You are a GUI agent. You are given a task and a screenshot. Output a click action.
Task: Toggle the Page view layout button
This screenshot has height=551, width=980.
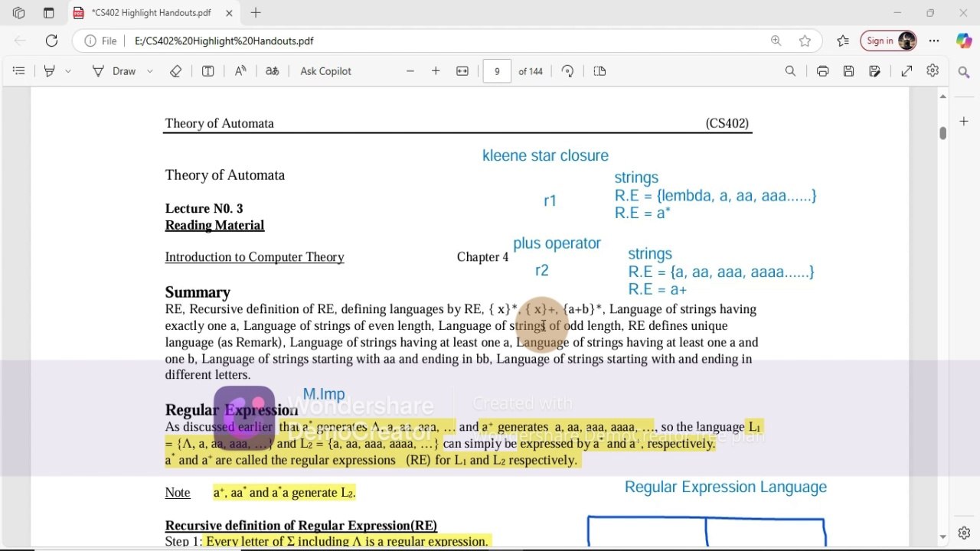pos(599,71)
